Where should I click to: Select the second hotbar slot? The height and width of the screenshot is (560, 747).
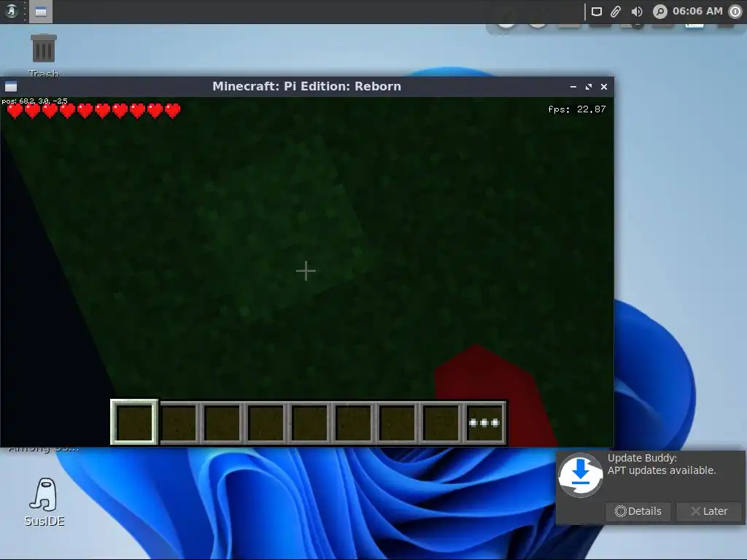pyautogui.click(x=179, y=422)
